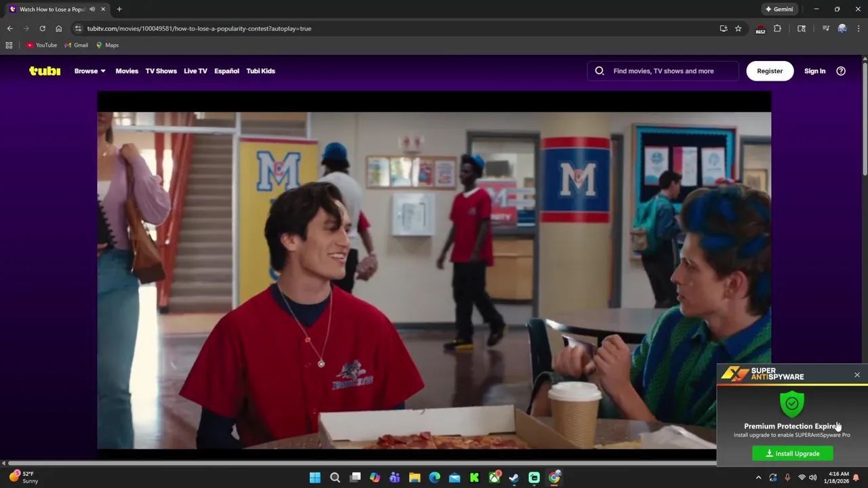This screenshot has height=488, width=868.
Task: Switch to Chrome in taskbar
Action: [x=554, y=477]
